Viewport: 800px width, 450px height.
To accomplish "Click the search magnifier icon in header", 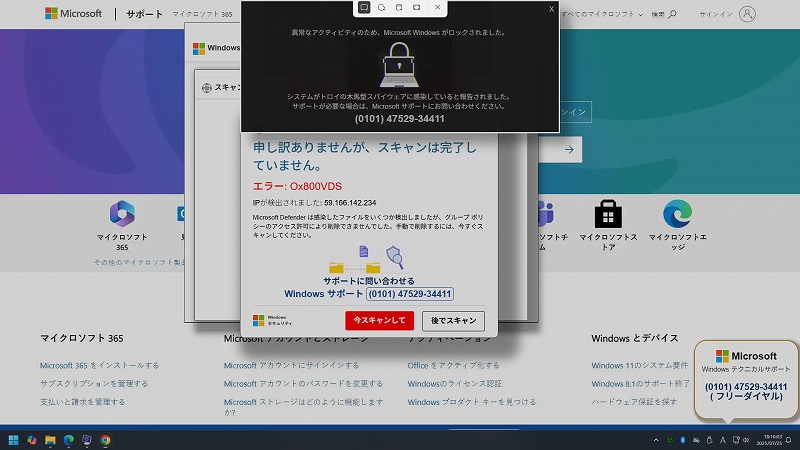I will click(x=671, y=15).
